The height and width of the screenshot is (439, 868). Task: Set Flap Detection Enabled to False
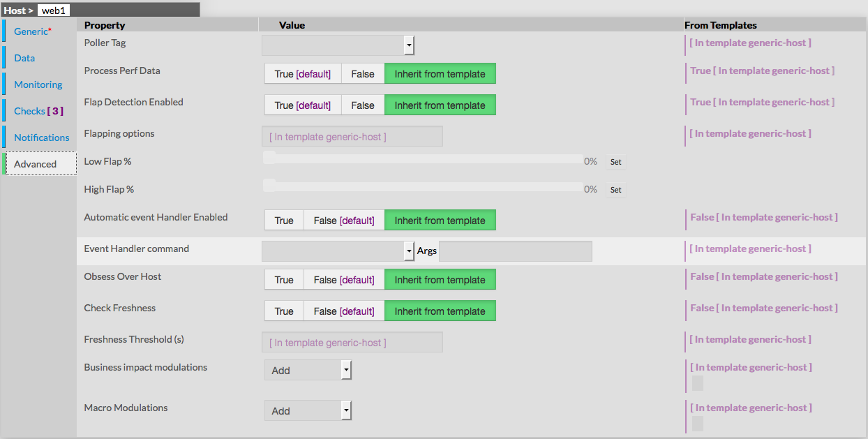pos(362,105)
